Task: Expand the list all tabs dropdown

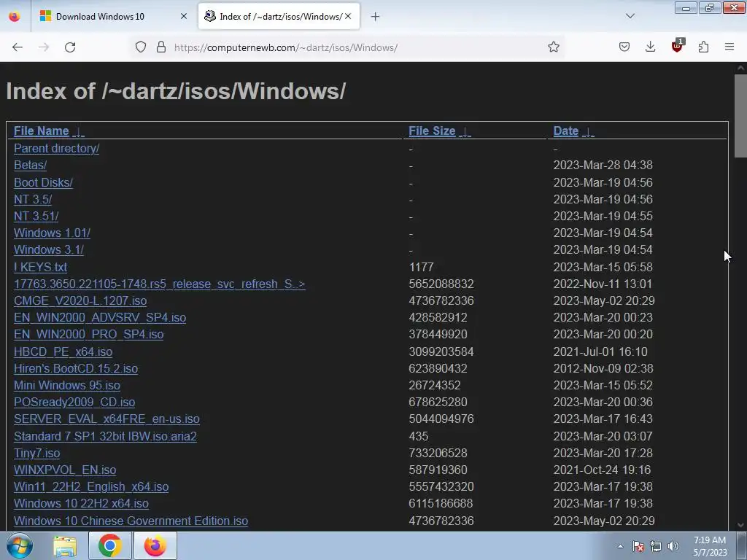Action: 630,16
